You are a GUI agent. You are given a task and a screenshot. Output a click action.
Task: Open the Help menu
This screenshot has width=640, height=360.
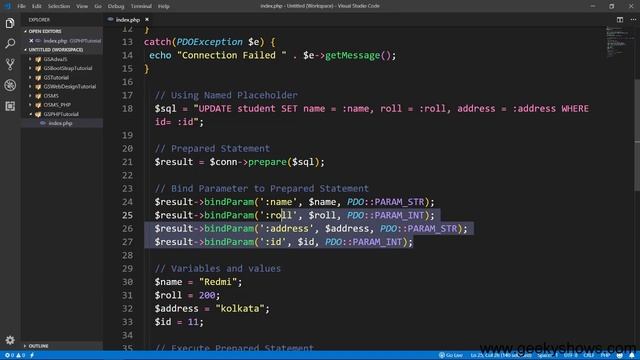pos(164,6)
